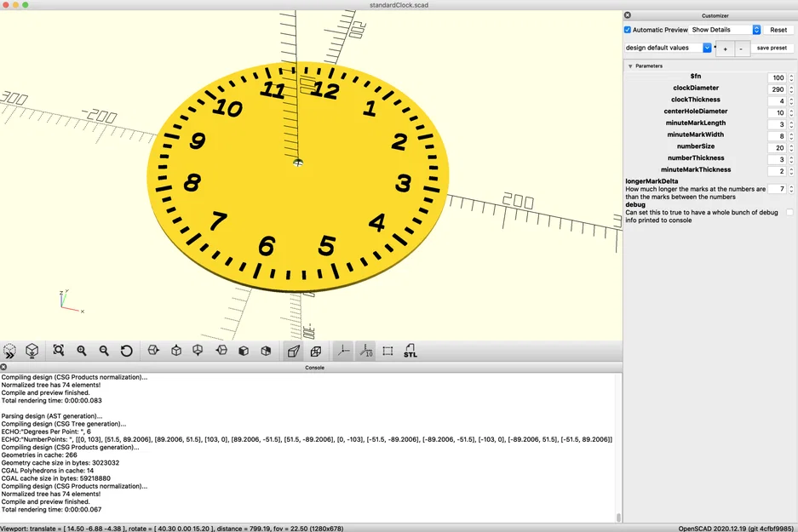Select the Orthogonal projection icon
The height and width of the screenshot is (532, 798).
(315, 351)
